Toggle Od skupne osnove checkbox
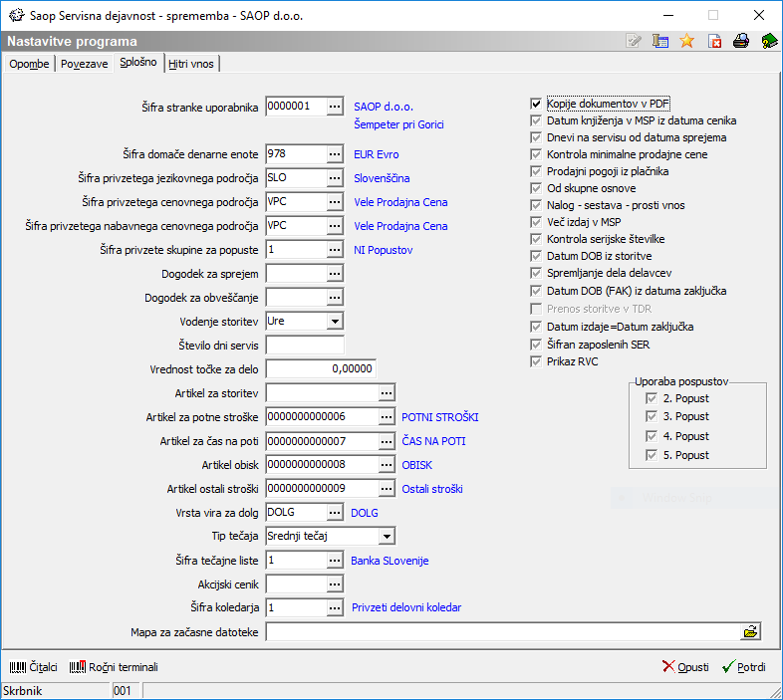 click(536, 189)
